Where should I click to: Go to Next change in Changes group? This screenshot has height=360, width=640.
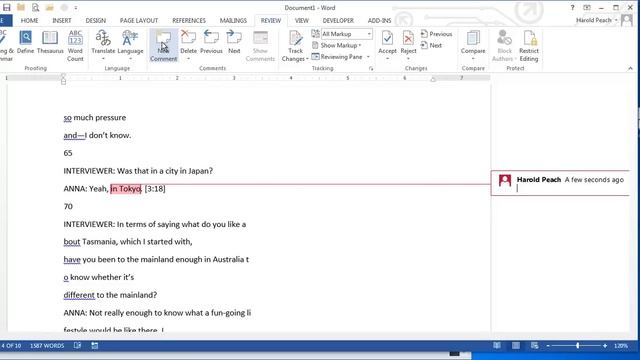coord(431,45)
